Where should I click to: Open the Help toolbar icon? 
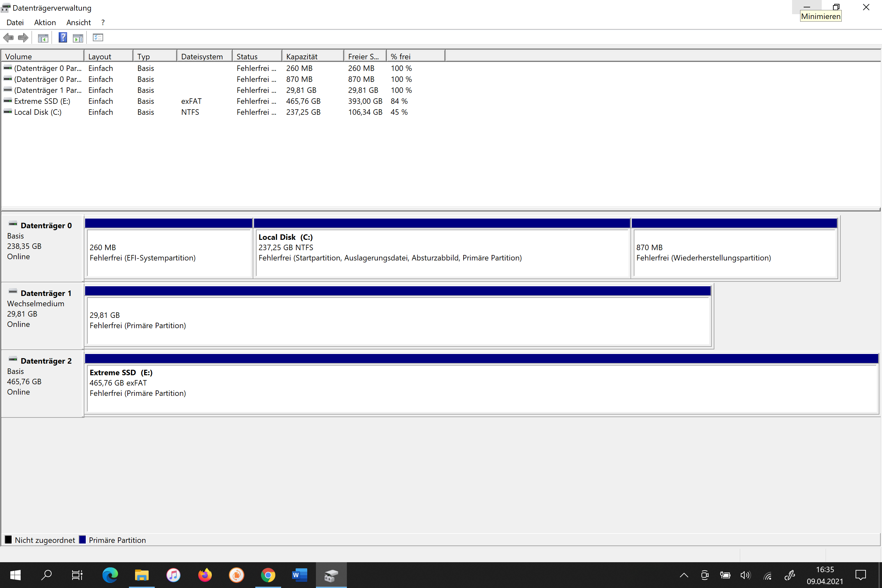(x=63, y=37)
